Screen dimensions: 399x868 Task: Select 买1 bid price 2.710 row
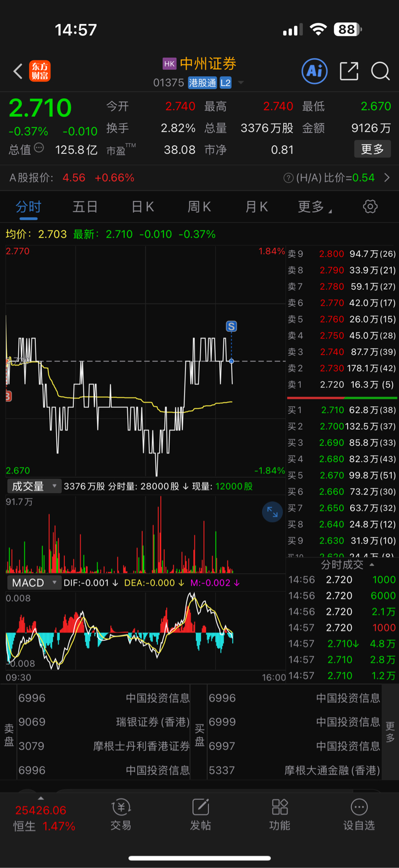tap(342, 410)
